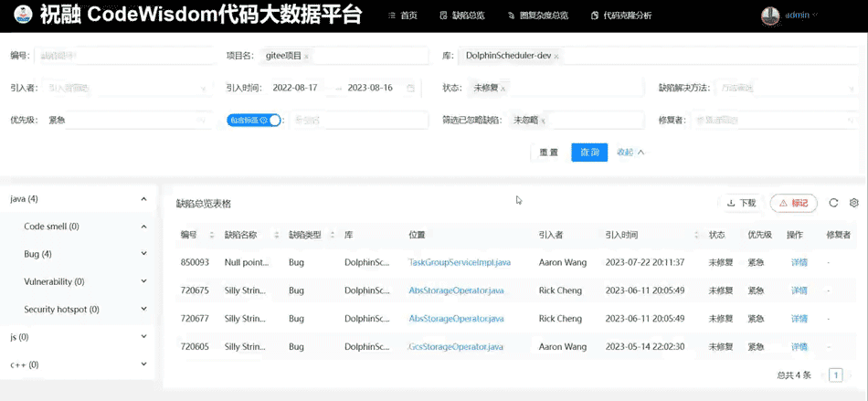Image resolution: width=868 pixels, height=401 pixels.
Task: Click Rick Cheng in row 720675
Action: pyautogui.click(x=560, y=290)
